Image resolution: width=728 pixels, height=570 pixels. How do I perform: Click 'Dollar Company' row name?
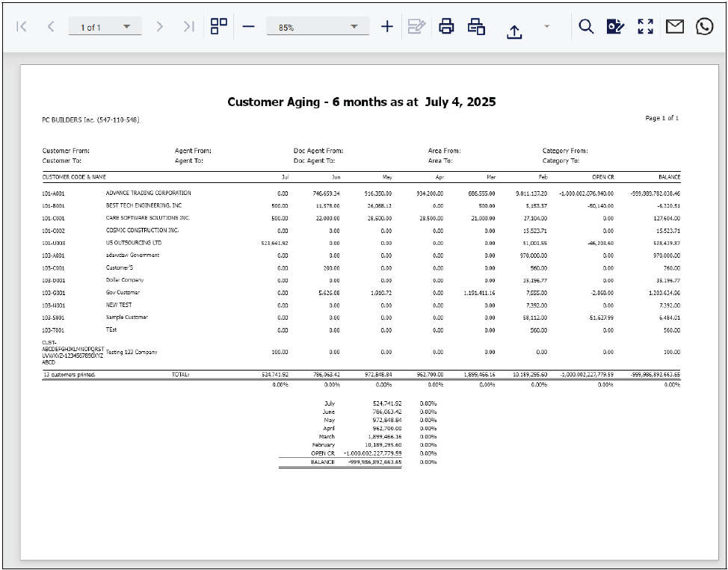[x=125, y=280]
